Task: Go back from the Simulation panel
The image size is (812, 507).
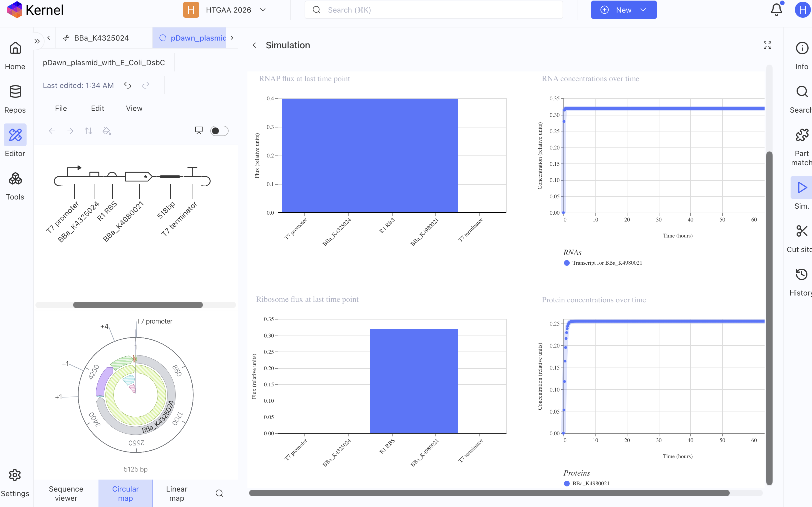Action: pos(255,45)
